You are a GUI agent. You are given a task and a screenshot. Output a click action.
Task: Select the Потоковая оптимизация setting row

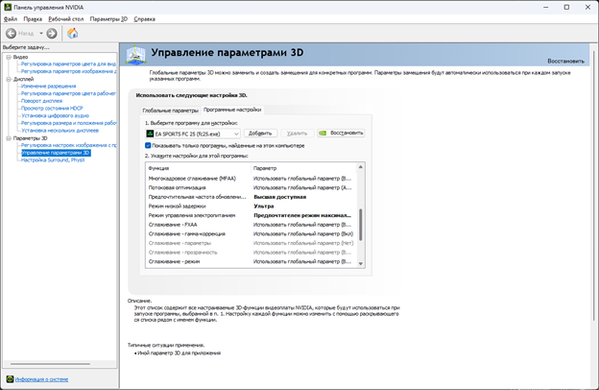251,188
